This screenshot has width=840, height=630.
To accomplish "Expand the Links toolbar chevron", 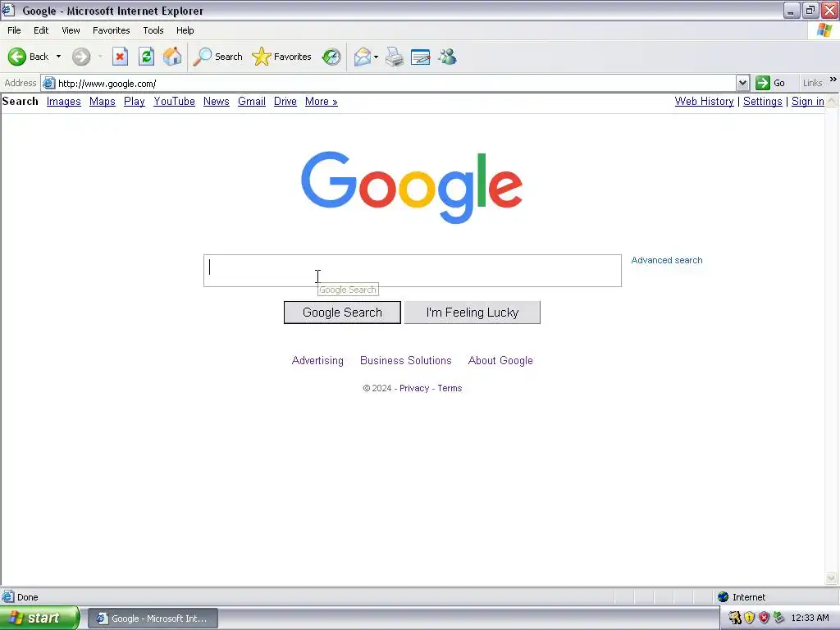I will 833,80.
